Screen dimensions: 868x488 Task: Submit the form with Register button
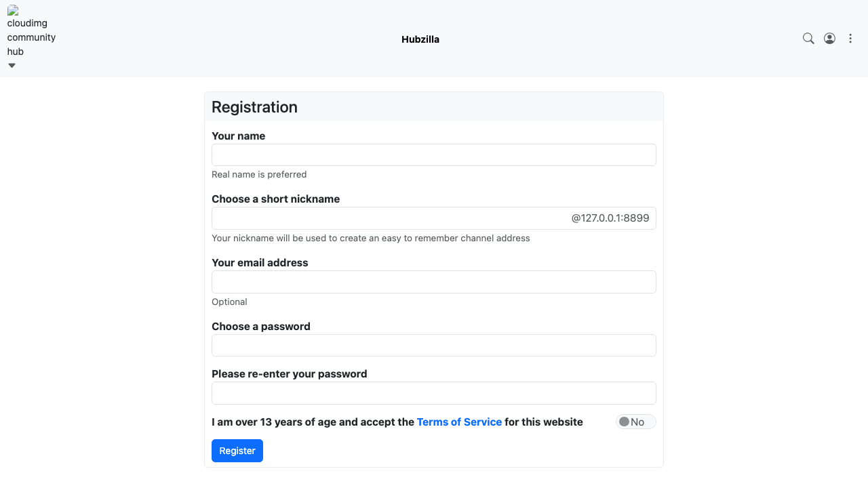click(237, 451)
